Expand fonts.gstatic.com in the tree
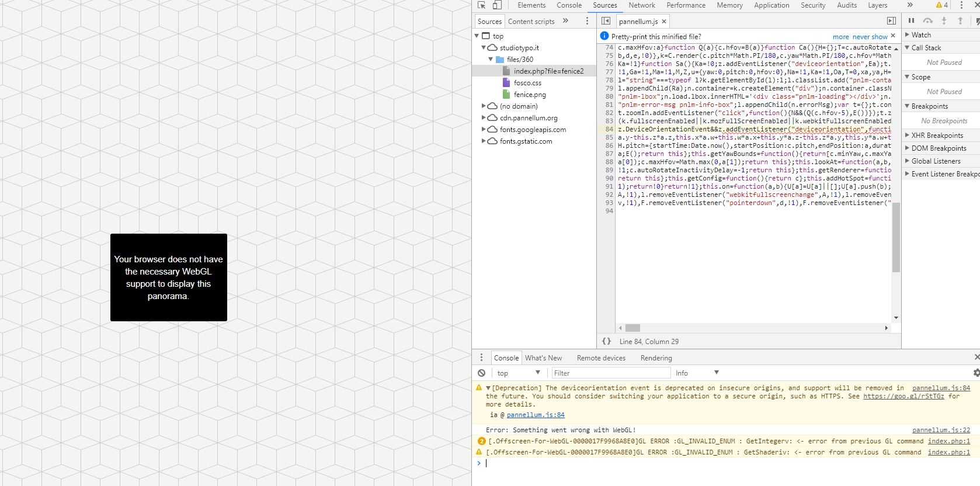 point(484,141)
